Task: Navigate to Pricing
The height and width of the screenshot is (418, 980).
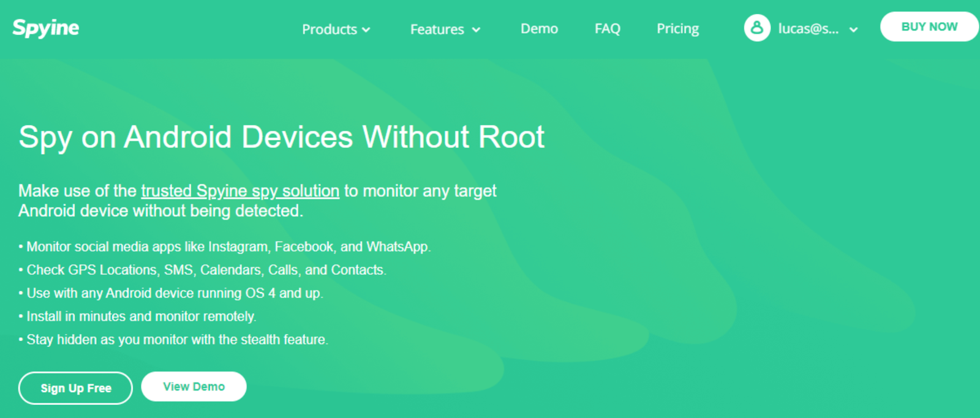Action: coord(677,29)
